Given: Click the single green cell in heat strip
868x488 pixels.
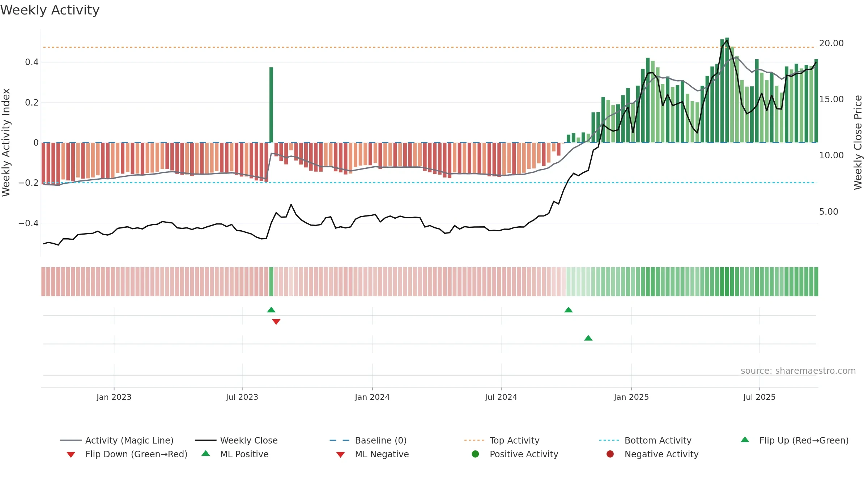Looking at the screenshot, I should [x=271, y=282].
